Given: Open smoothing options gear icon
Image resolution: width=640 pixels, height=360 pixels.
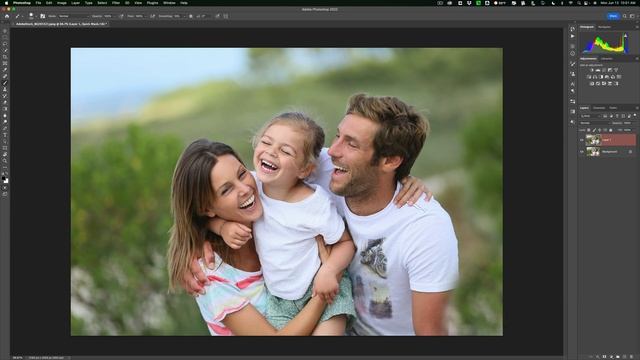Looking at the screenshot, I should click(x=191, y=16).
